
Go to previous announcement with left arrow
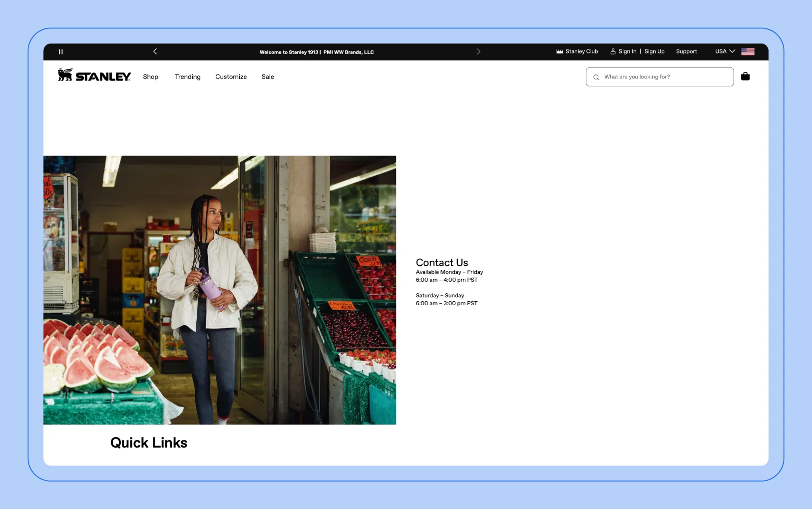point(155,51)
